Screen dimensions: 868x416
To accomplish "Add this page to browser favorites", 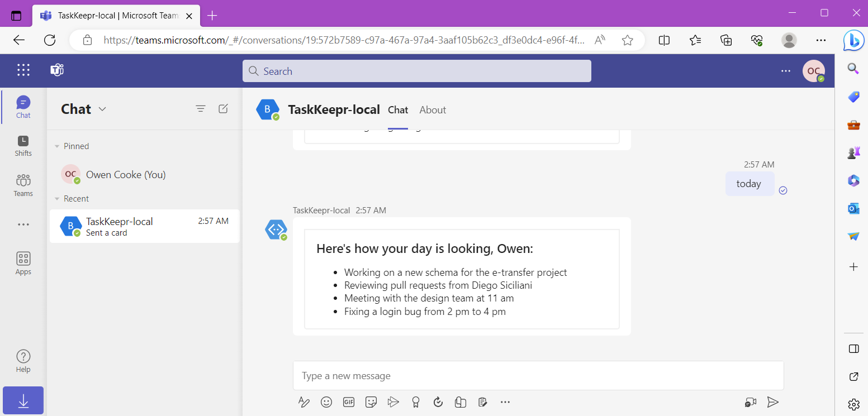I will click(x=628, y=40).
